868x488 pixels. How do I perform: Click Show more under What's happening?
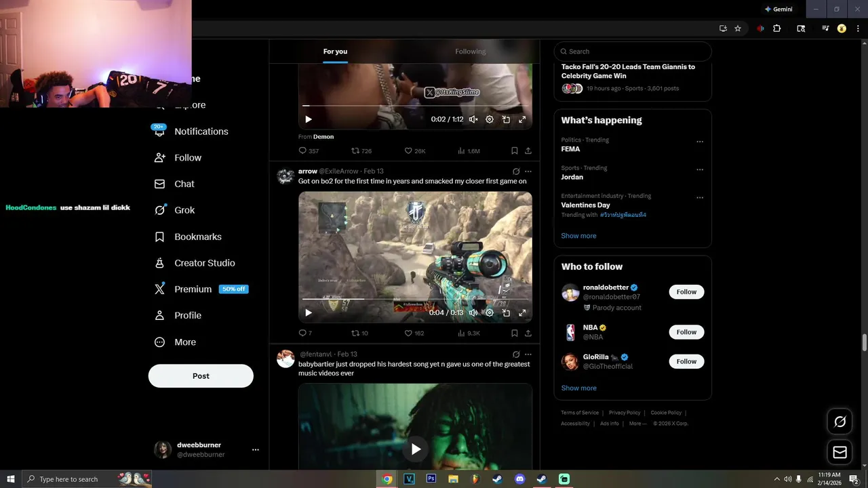tap(578, 236)
